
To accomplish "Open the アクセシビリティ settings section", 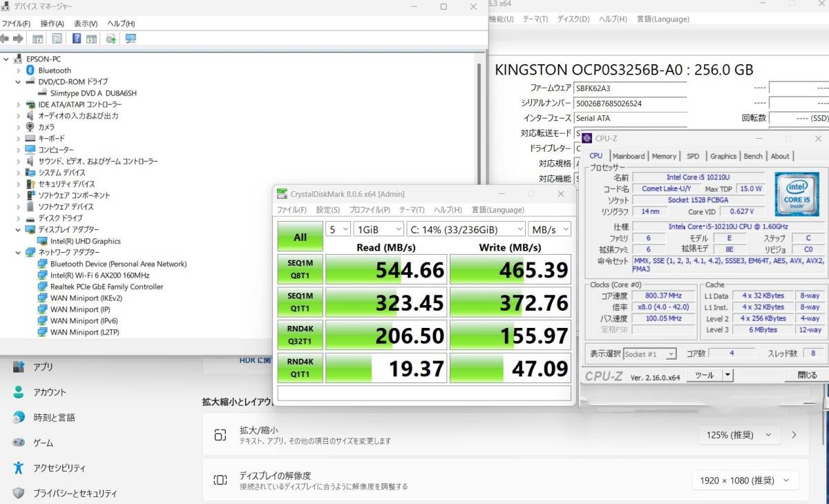I will (x=59, y=468).
